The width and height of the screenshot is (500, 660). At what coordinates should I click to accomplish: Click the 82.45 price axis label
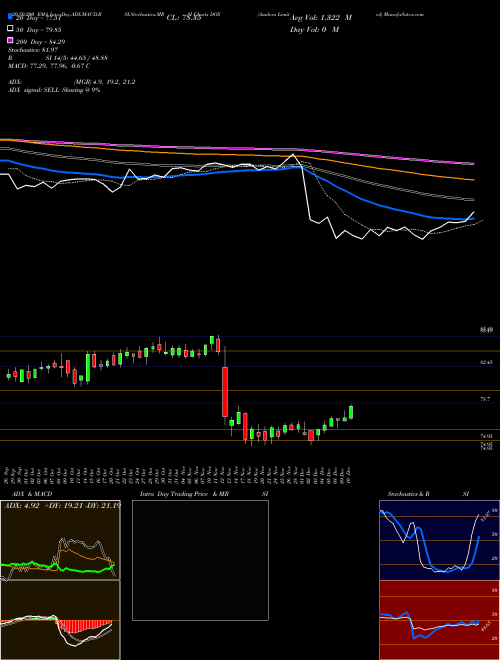click(x=486, y=362)
